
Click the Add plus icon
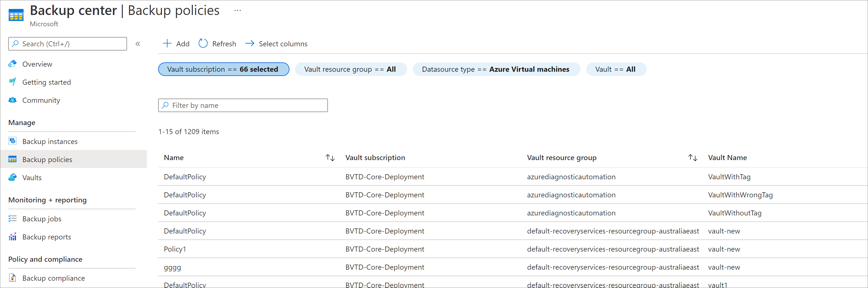(x=167, y=43)
